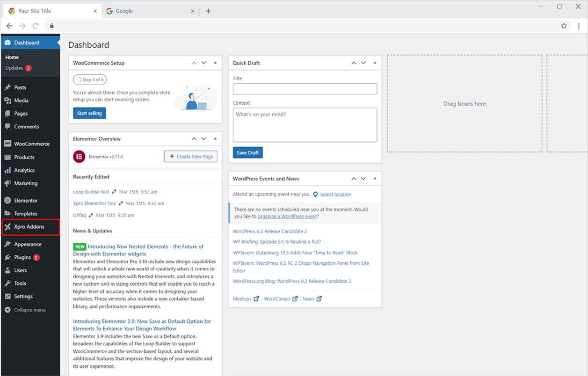Move Elementor Overview panel down with chevron

(203, 139)
